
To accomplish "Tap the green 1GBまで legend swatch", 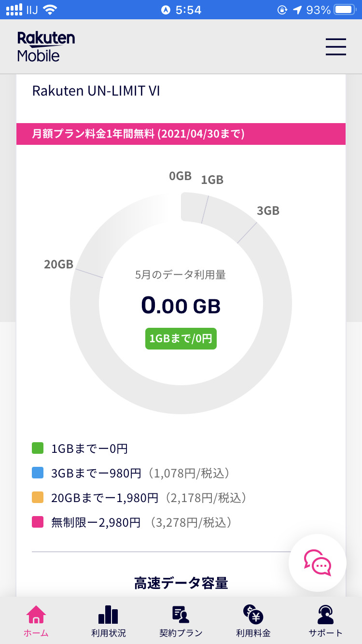I will pyautogui.click(x=38, y=448).
